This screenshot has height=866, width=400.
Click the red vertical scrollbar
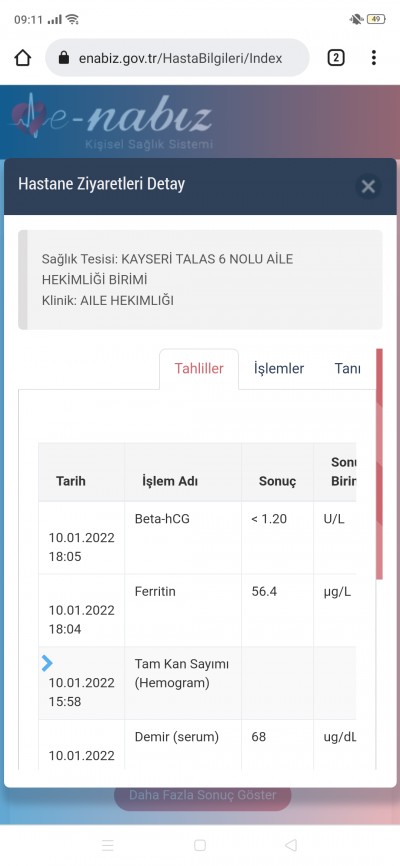click(379, 464)
